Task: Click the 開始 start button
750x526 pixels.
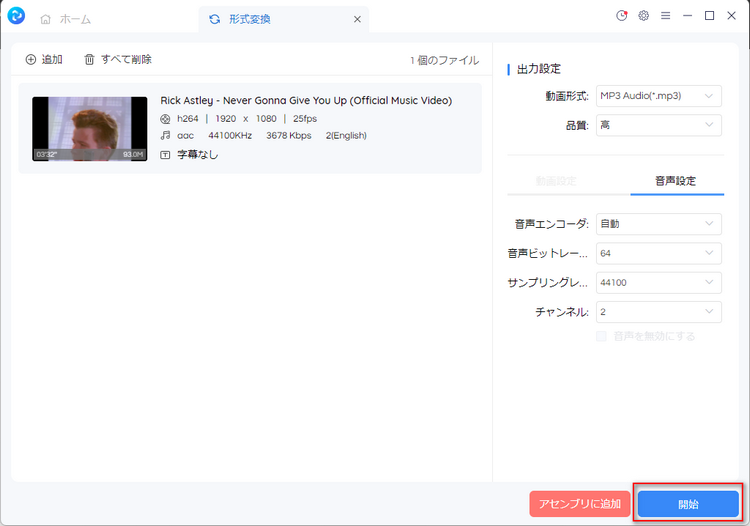Action: (688, 504)
